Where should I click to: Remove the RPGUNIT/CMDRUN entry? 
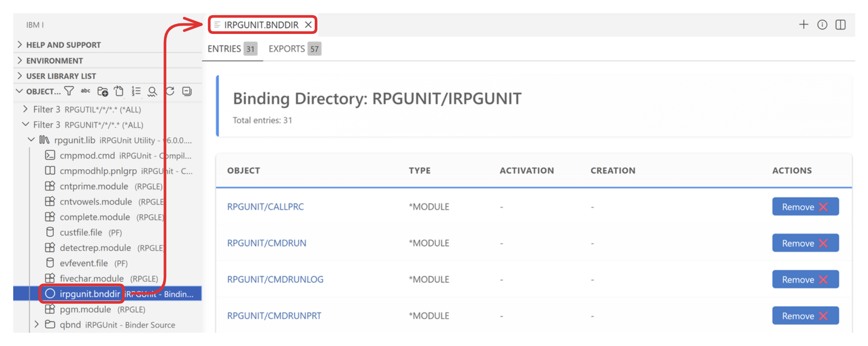tap(805, 243)
